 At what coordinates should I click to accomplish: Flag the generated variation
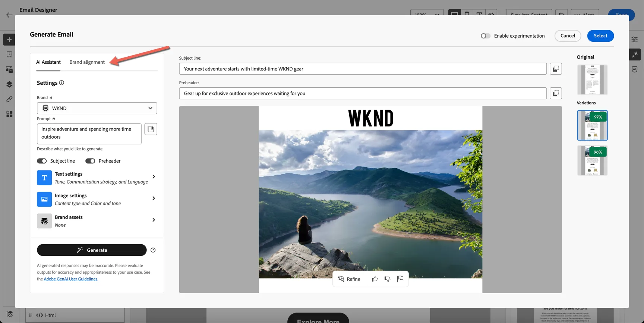pos(400,279)
